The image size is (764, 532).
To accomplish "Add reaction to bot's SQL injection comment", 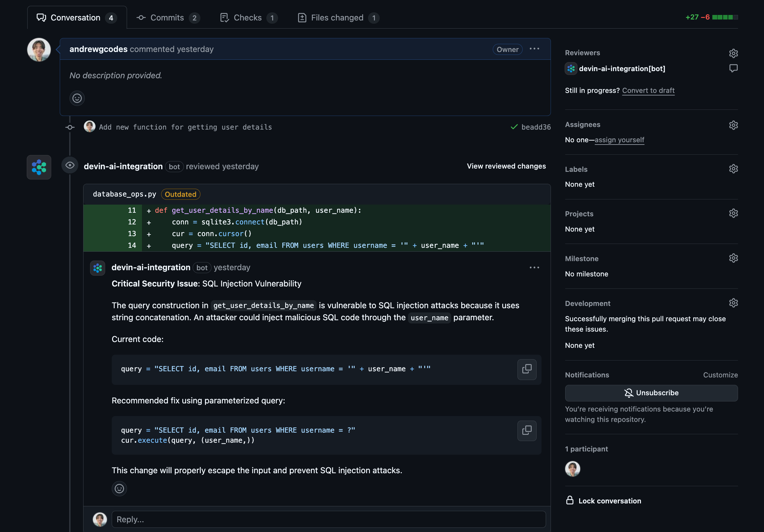I will [119, 488].
